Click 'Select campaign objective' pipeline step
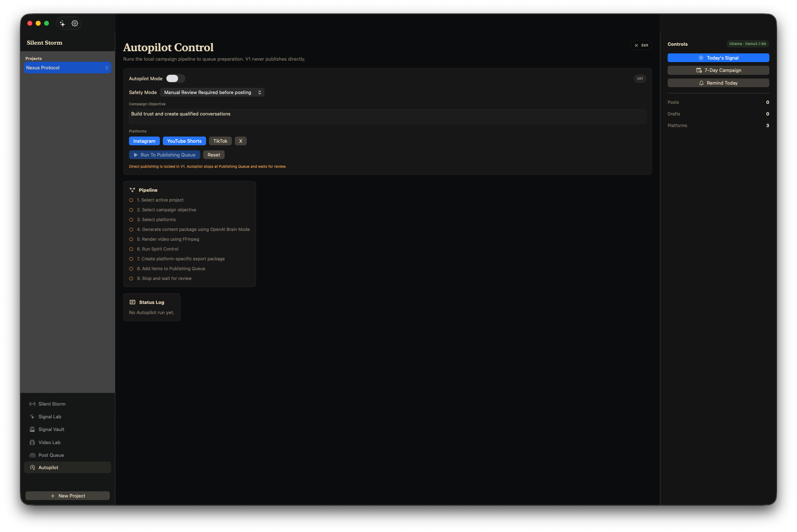This screenshot has width=797, height=532. (x=166, y=210)
